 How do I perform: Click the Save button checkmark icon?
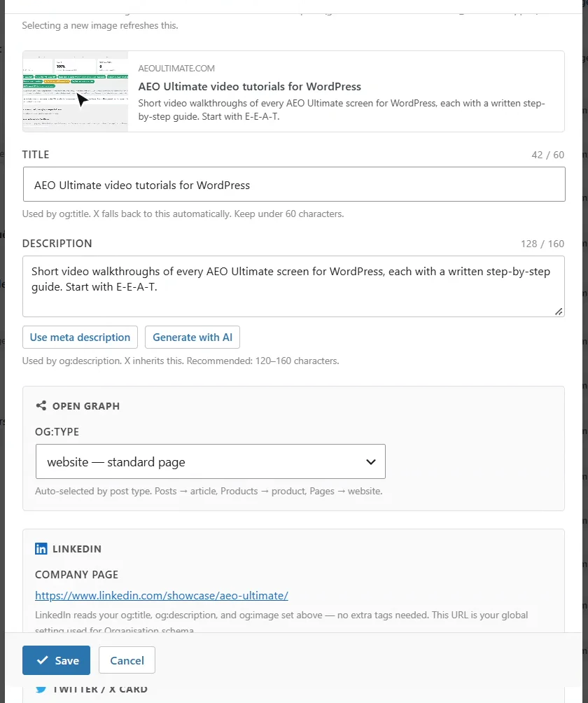coord(42,660)
